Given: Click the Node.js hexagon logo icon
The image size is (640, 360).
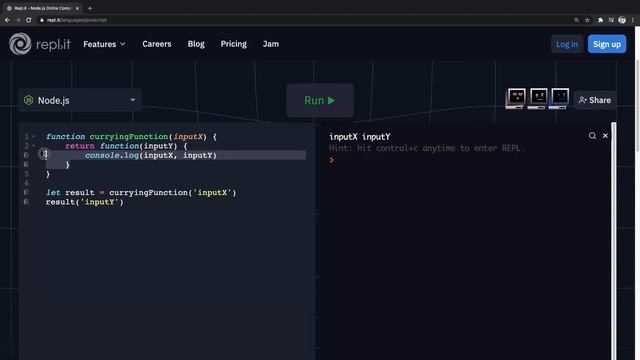Looking at the screenshot, I should point(28,100).
